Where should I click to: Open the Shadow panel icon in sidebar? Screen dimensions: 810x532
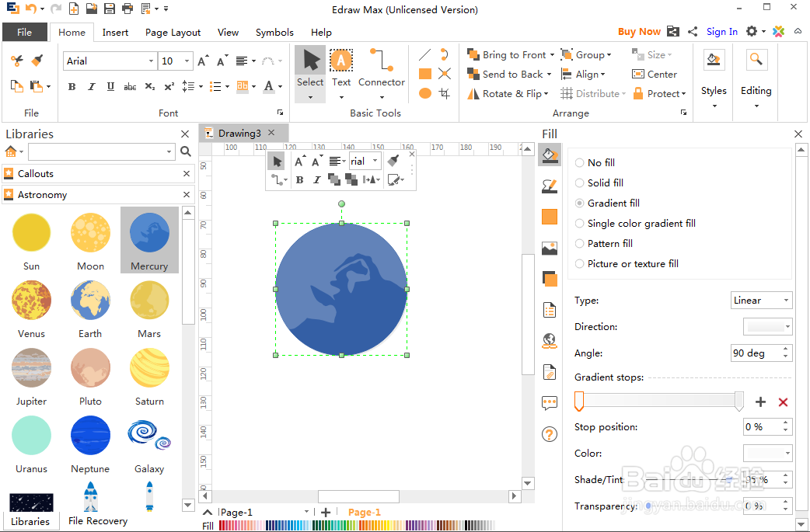[549, 279]
